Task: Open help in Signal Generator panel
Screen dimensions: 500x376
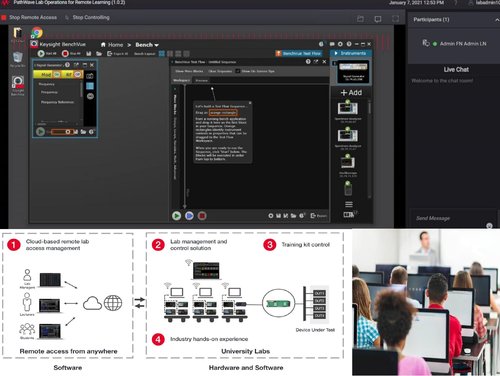Action: (67, 65)
